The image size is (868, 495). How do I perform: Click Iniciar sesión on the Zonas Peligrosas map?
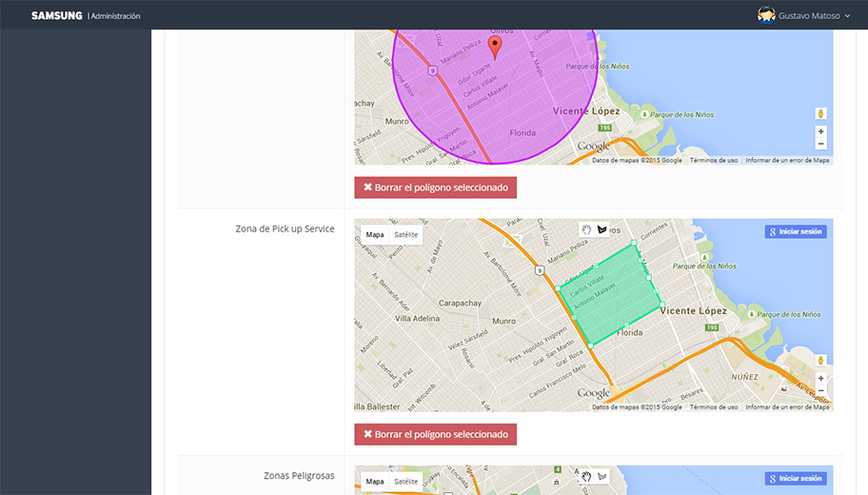click(796, 479)
